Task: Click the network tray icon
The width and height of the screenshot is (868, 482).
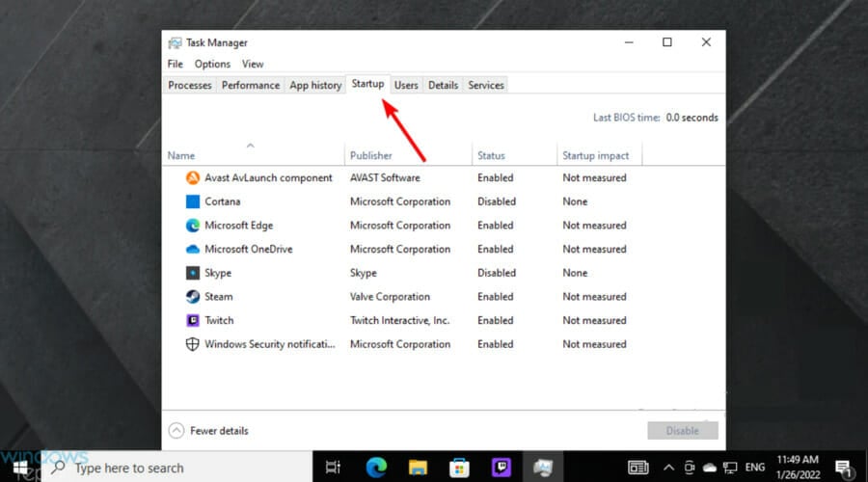Action: (x=730, y=469)
